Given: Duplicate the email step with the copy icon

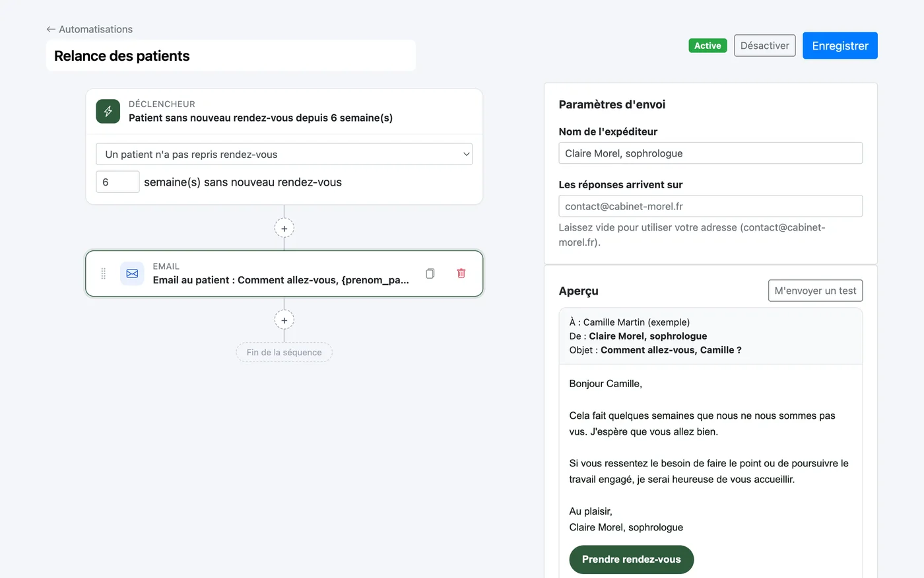Looking at the screenshot, I should tap(430, 273).
